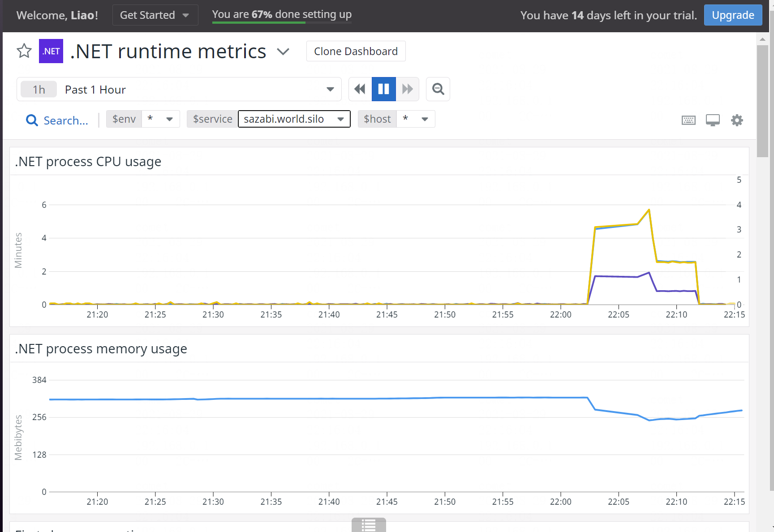Click the $env variable label
Image resolution: width=774 pixels, height=532 pixels.
coord(124,119)
